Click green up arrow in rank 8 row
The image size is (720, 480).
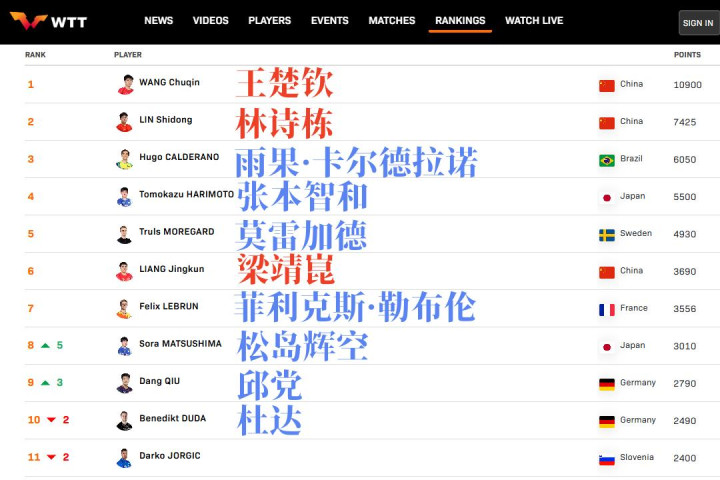point(45,345)
